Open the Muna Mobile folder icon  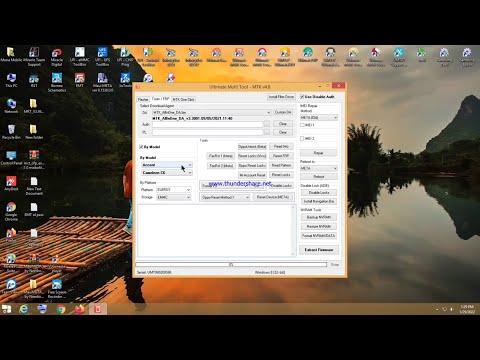[11, 54]
